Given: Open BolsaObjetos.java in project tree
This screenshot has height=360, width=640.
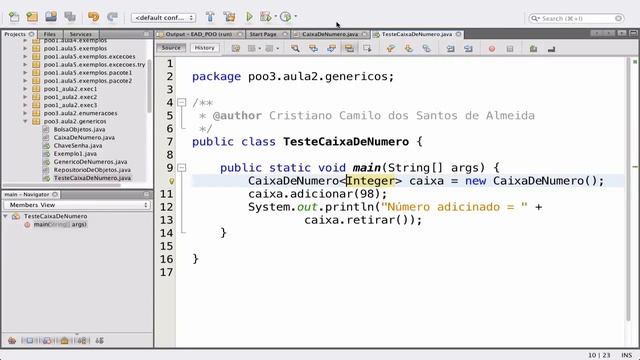Looking at the screenshot, I should 79,129.
